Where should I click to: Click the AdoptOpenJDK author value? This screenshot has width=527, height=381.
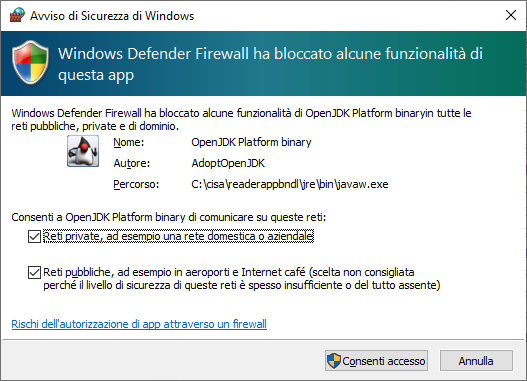(x=228, y=163)
